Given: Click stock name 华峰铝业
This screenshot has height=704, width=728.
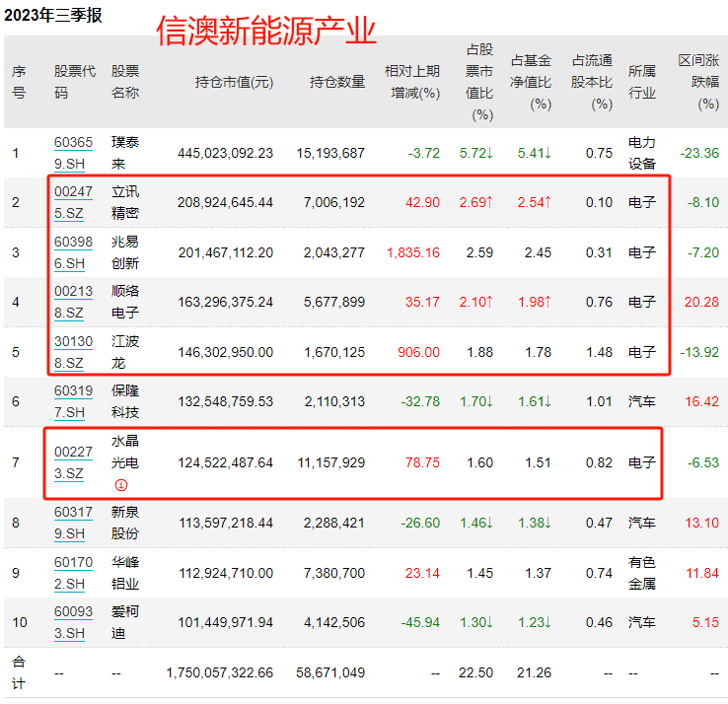Looking at the screenshot, I should 125,573.
